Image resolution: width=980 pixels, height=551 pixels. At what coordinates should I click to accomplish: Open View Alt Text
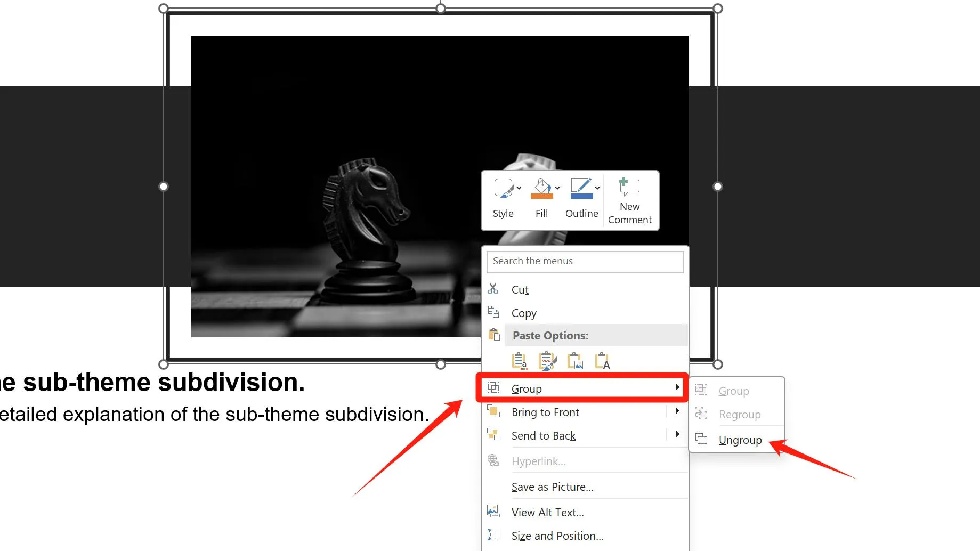pyautogui.click(x=547, y=512)
